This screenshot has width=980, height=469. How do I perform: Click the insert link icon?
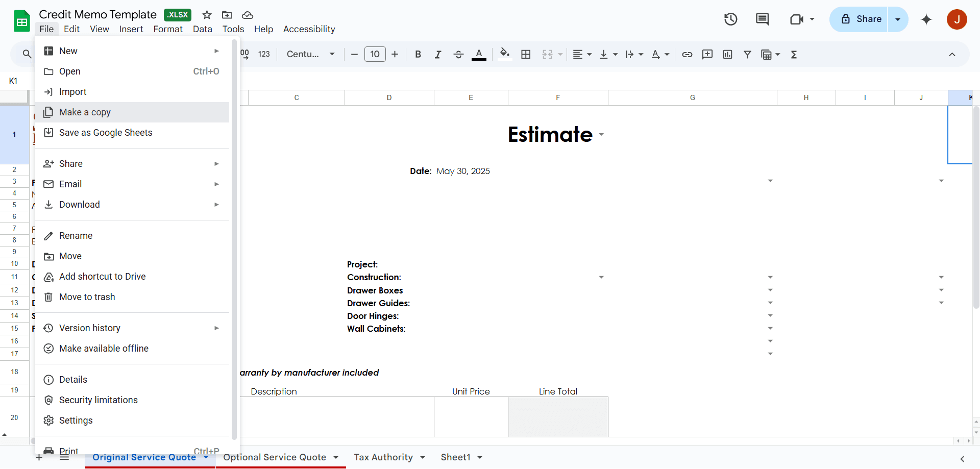687,54
